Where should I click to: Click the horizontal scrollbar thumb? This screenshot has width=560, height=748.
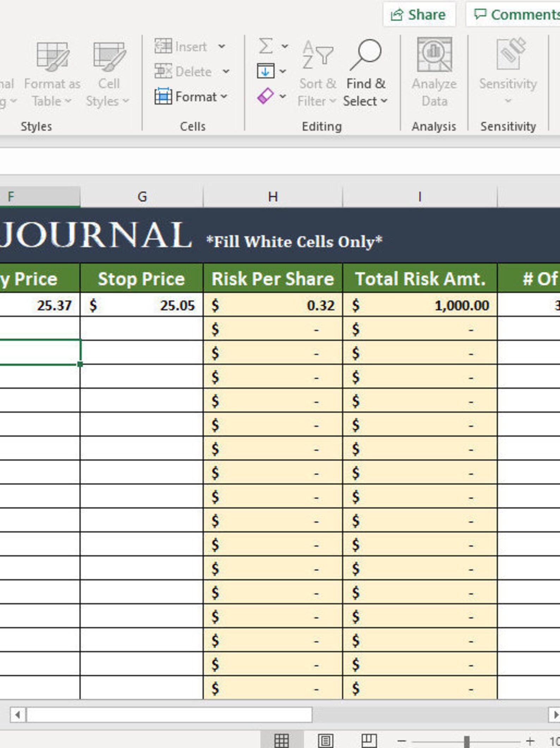[x=169, y=715]
